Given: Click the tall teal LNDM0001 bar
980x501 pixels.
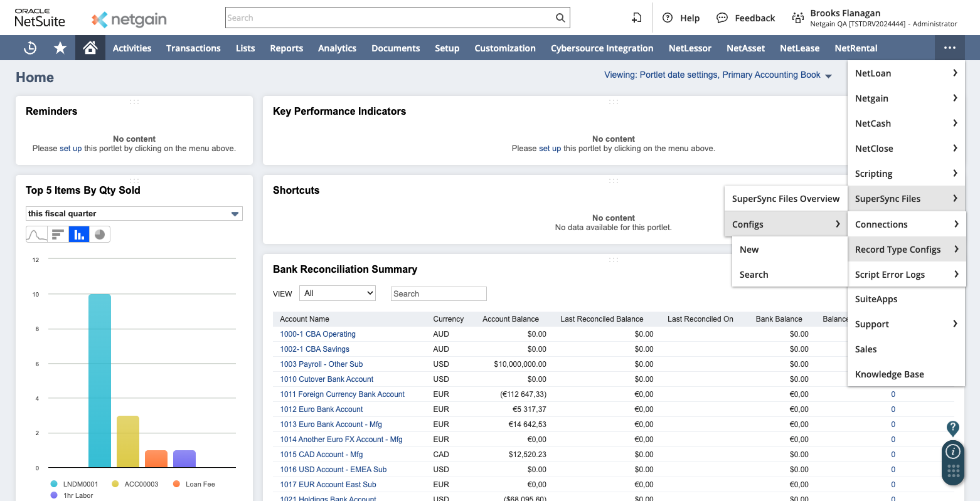Looking at the screenshot, I should 100,380.
